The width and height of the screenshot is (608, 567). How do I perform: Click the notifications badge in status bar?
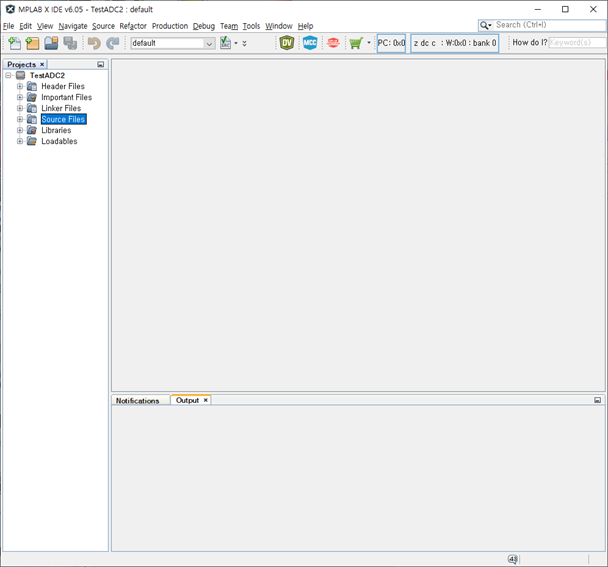513,559
